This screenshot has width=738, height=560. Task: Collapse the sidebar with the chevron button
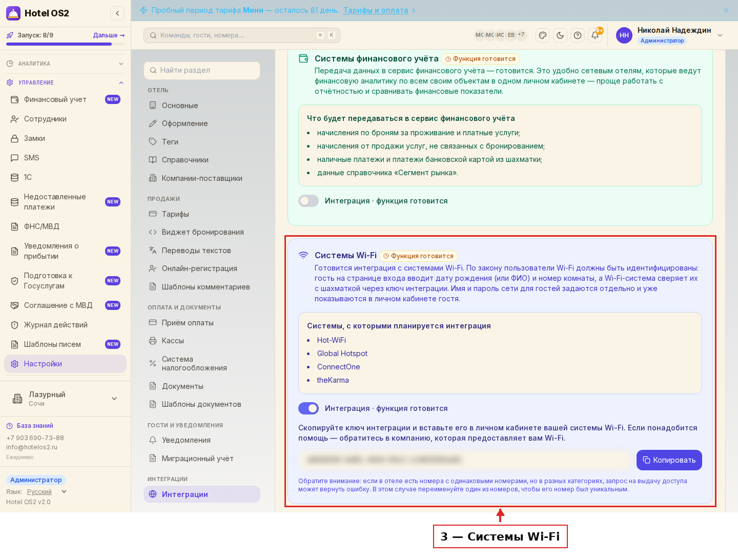(117, 13)
